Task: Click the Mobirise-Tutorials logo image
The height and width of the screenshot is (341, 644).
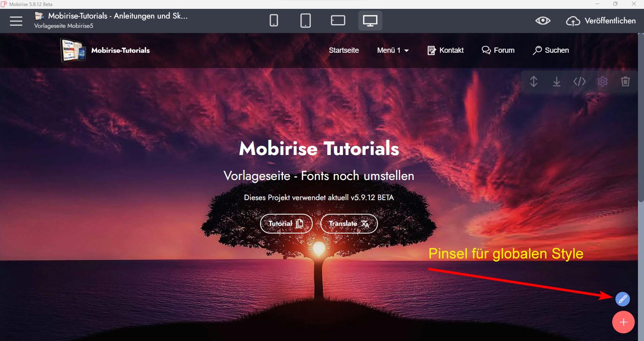Action: click(x=73, y=50)
